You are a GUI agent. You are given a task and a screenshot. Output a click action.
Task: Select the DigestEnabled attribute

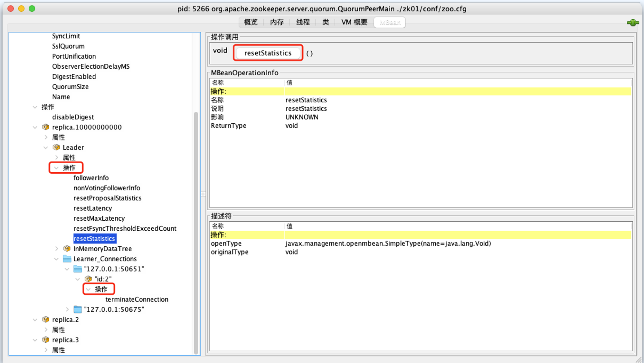point(74,77)
